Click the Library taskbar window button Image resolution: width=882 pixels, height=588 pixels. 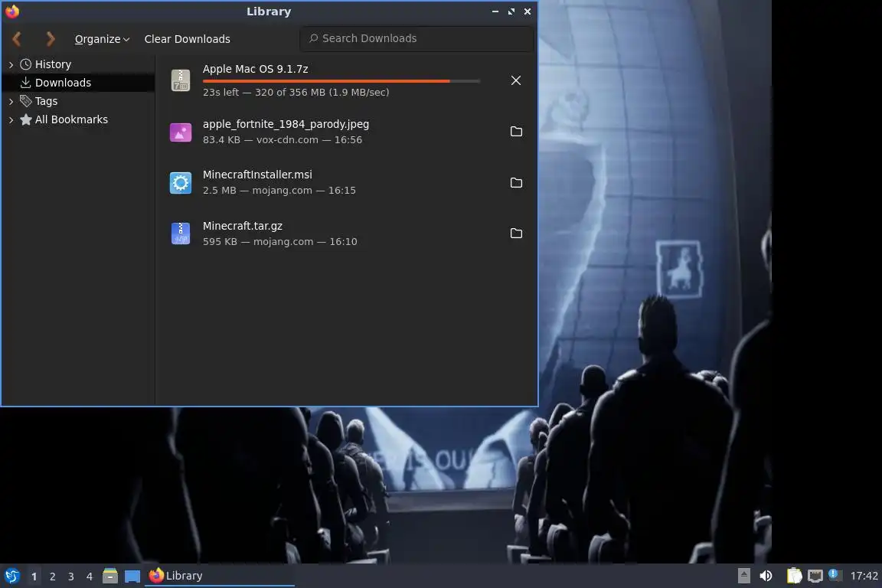(x=220, y=576)
